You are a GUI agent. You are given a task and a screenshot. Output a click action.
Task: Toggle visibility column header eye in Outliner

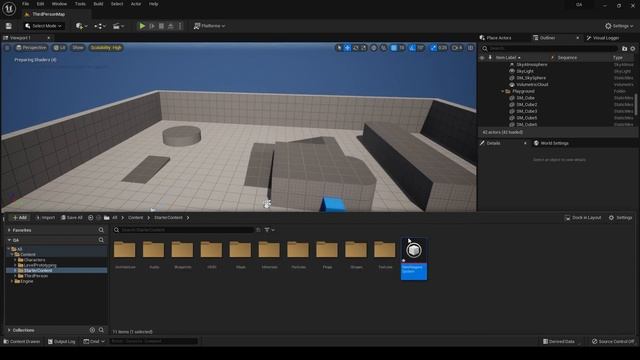482,58
